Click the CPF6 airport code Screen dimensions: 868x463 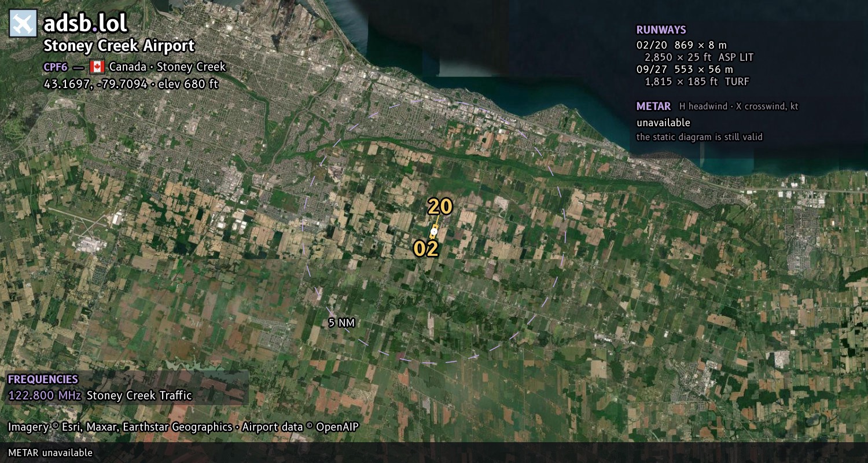56,67
